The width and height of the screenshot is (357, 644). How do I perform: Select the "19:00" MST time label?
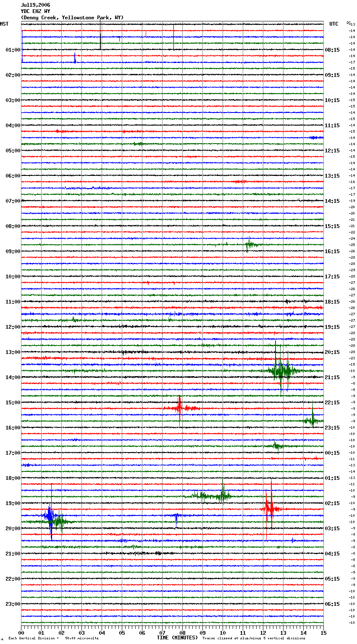(x=13, y=503)
